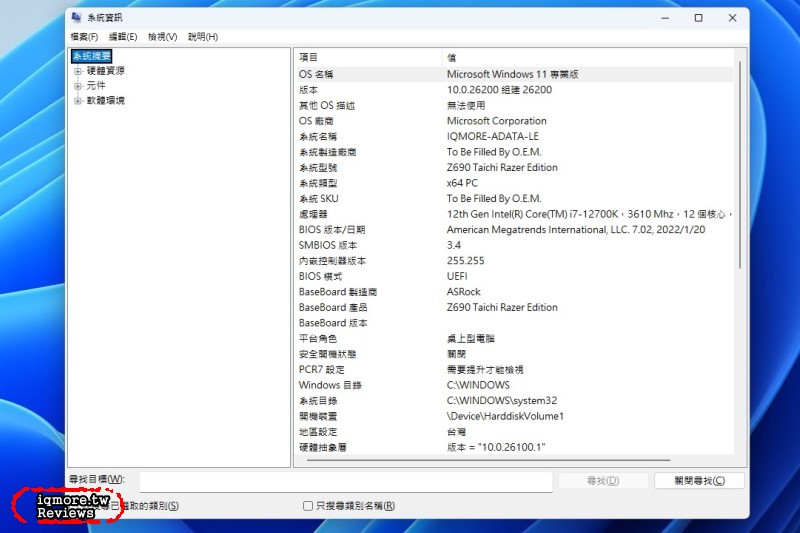Select the 硬體資源 tree label
Viewport: 800px width, 533px height.
coord(106,71)
